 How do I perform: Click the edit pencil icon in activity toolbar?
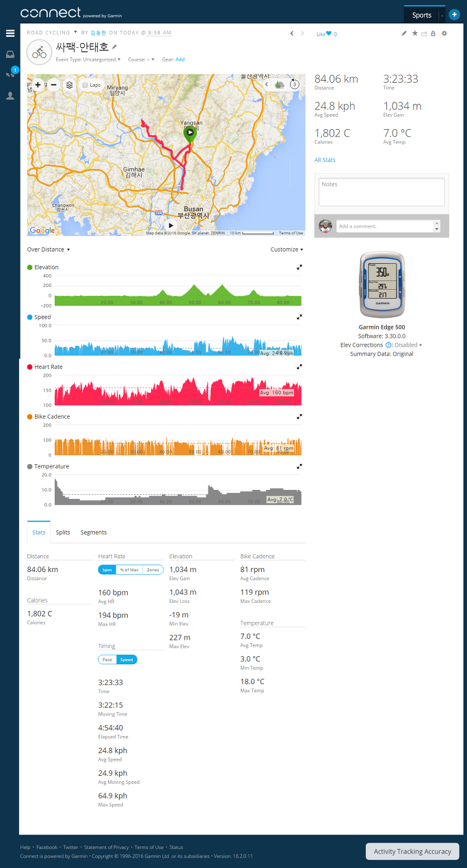[x=404, y=33]
